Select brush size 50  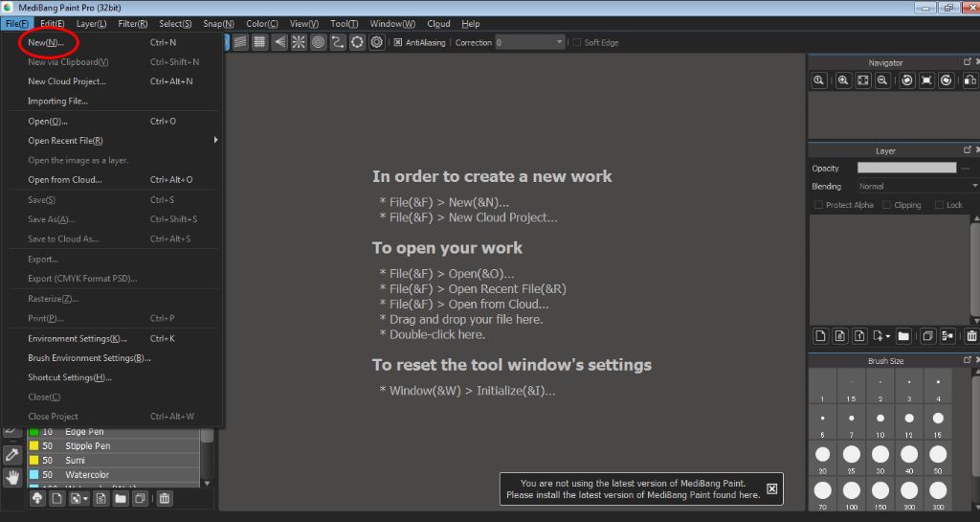[938, 460]
